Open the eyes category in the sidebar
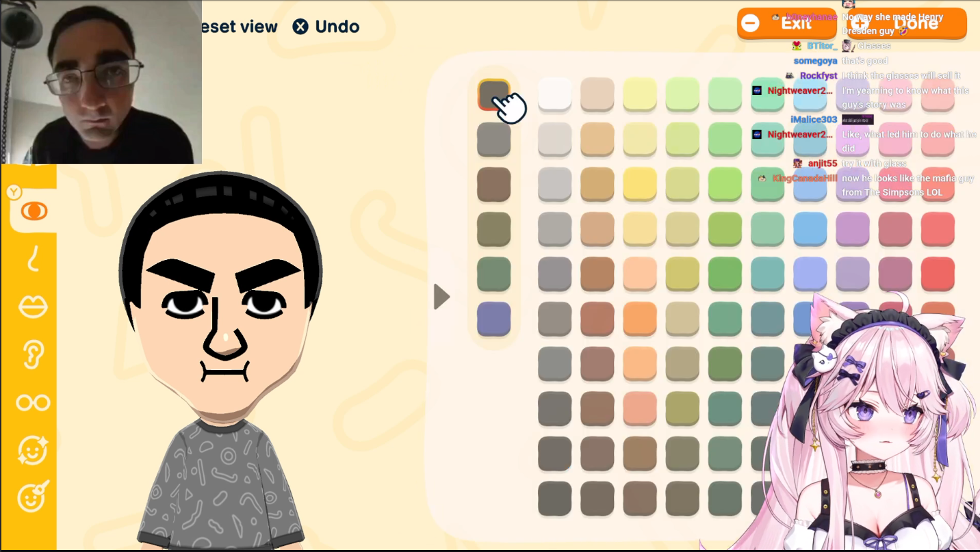The width and height of the screenshot is (980, 552). [x=34, y=211]
